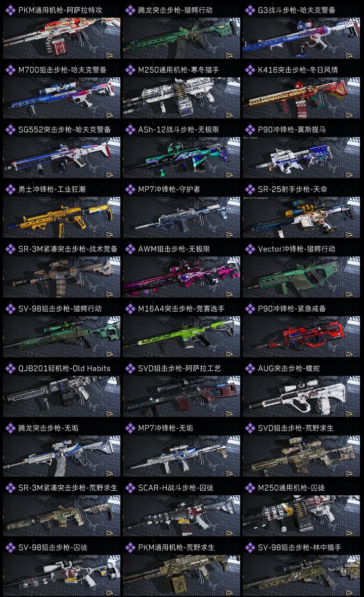
Task: Click purple diamond icon beside Vector冲锋枪-猎鳄行动
Action: [250, 249]
